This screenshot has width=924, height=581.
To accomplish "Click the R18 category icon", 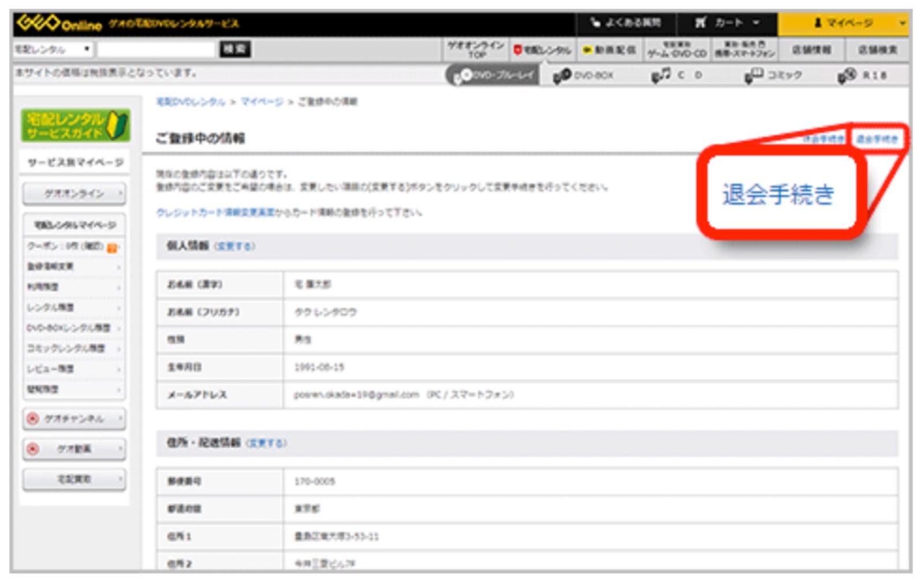I will click(847, 76).
